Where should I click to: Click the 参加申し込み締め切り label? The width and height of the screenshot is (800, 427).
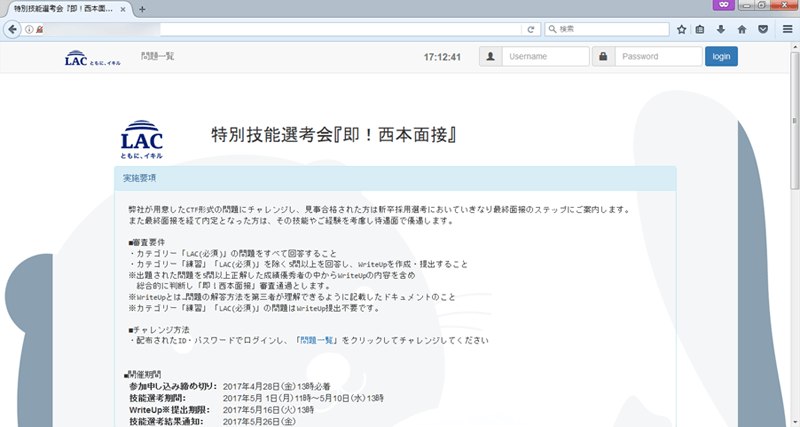173,386
